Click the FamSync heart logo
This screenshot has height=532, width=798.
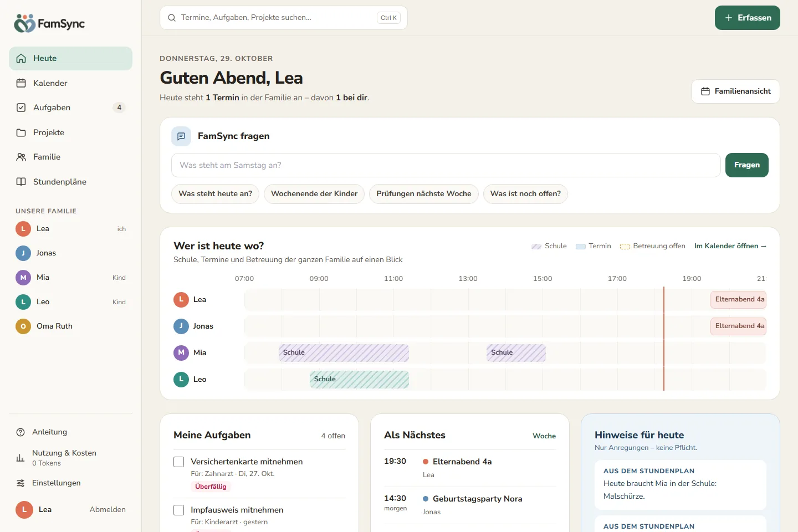(x=24, y=23)
